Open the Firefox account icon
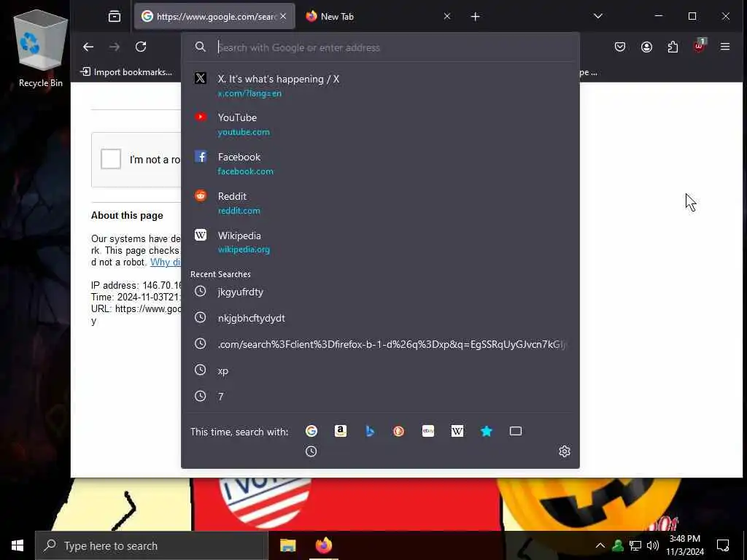Image resolution: width=747 pixels, height=560 pixels. click(646, 47)
